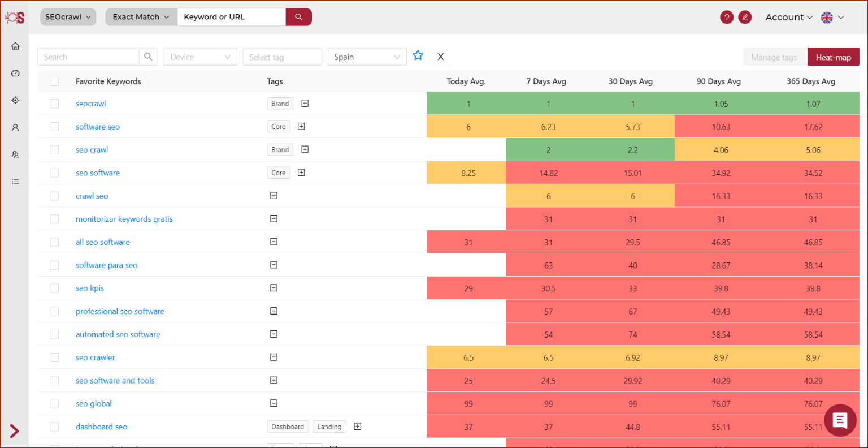
Task: Click the home icon in left sidebar
Action: [x=15, y=46]
